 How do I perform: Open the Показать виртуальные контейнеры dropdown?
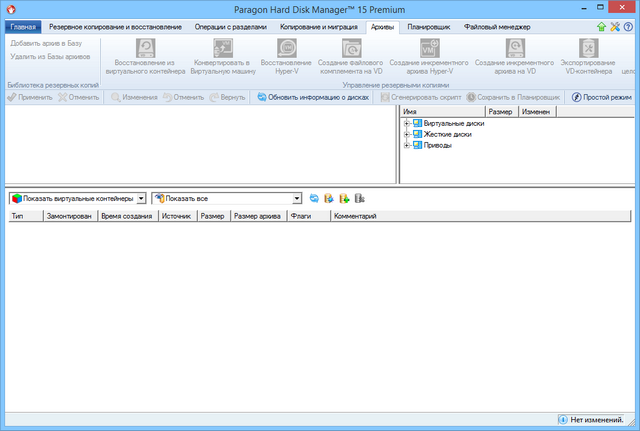tap(141, 199)
